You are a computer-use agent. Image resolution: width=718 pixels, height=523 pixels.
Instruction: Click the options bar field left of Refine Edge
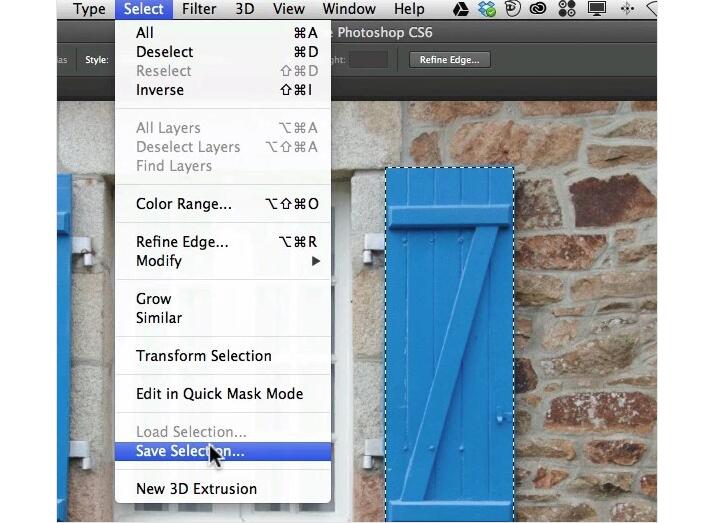point(369,60)
